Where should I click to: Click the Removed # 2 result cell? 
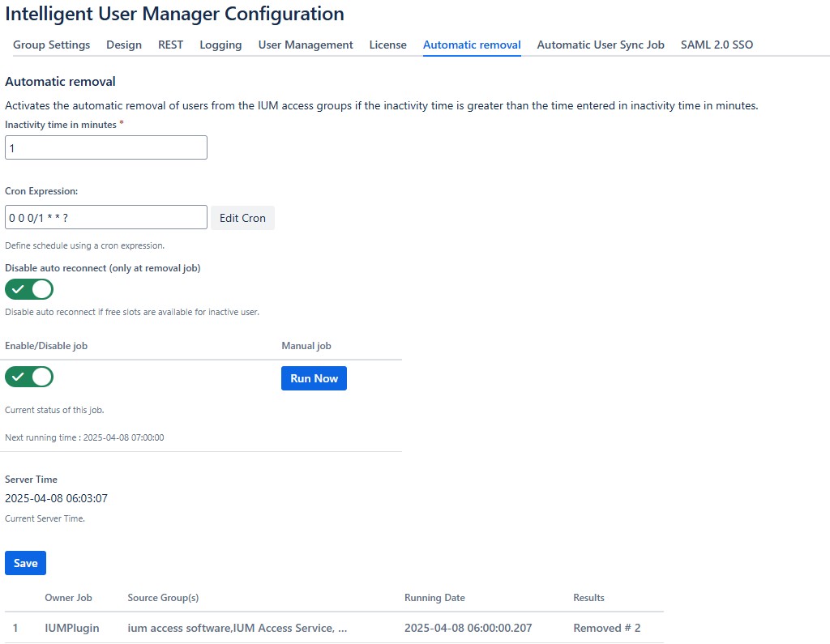pos(606,628)
